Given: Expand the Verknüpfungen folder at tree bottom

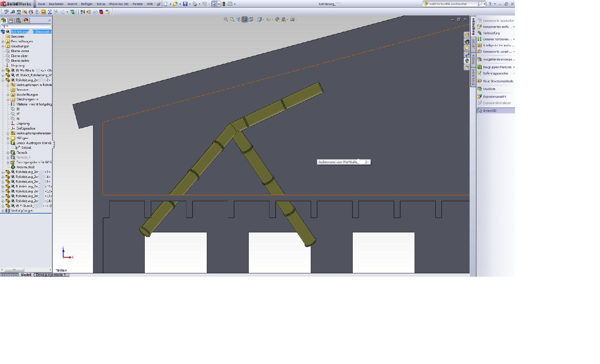Looking at the screenshot, I should tap(3, 211).
